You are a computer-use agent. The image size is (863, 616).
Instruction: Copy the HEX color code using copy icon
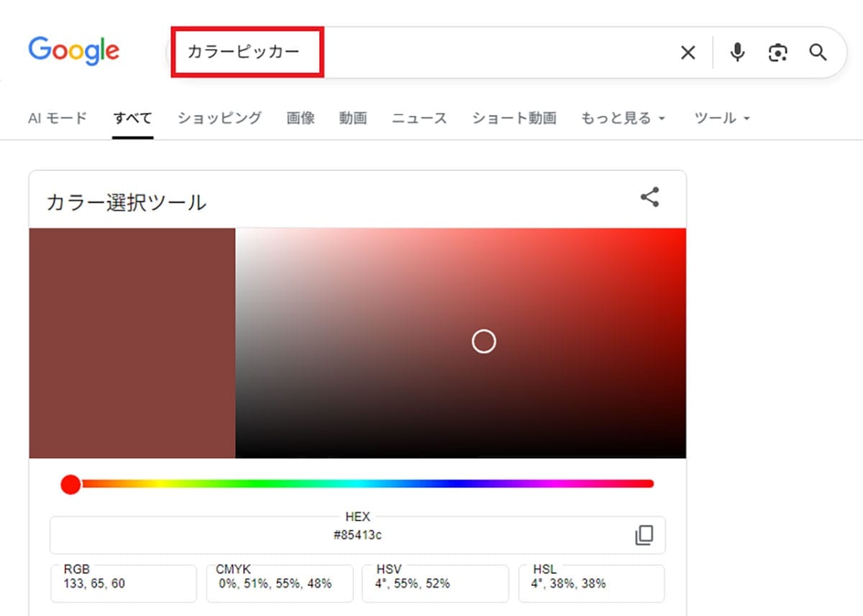644,535
